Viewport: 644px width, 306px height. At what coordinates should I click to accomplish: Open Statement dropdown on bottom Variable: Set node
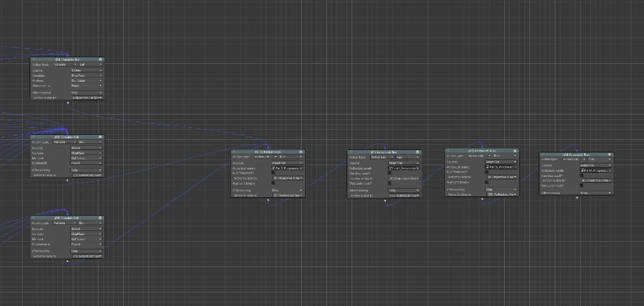[x=87, y=244]
